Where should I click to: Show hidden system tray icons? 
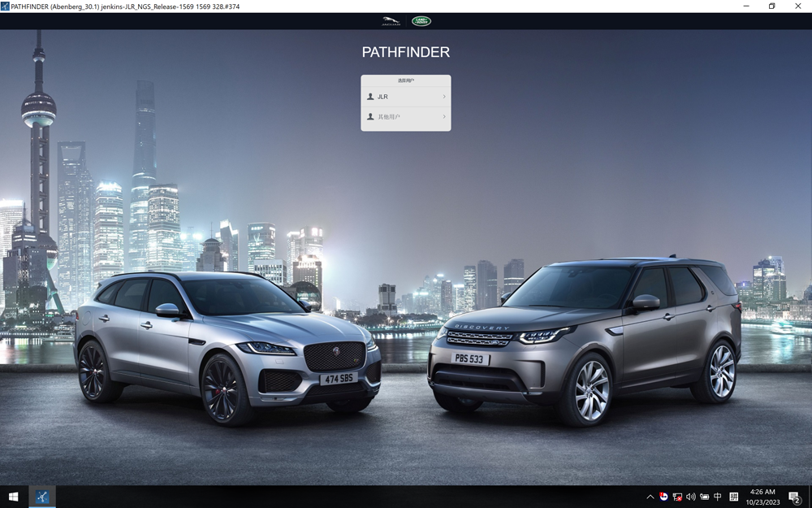pos(650,497)
